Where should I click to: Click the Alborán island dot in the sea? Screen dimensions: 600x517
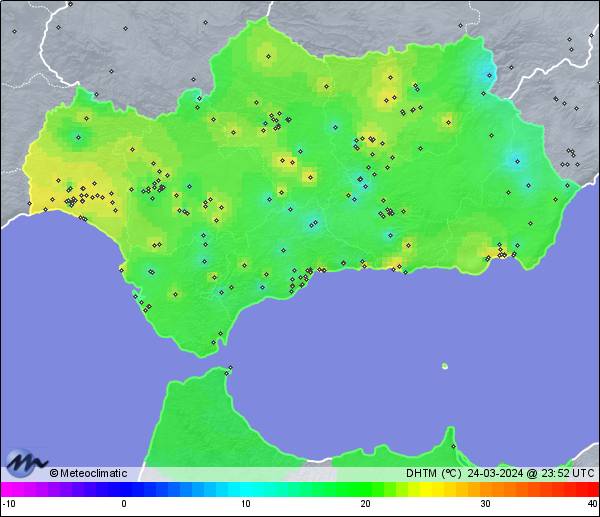tap(444, 366)
